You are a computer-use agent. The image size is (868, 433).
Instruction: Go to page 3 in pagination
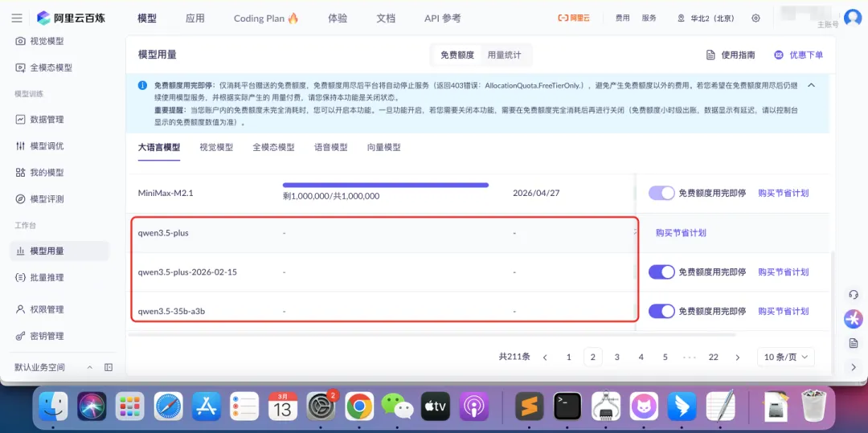pyautogui.click(x=616, y=357)
